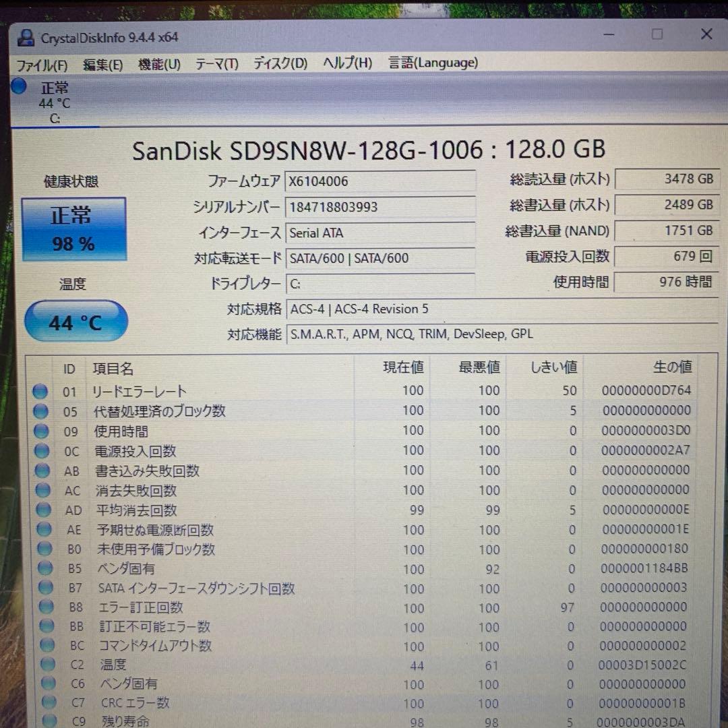Screen dimensions: 728x728
Task: Click raw value 0000001184BB
Action: click(644, 568)
